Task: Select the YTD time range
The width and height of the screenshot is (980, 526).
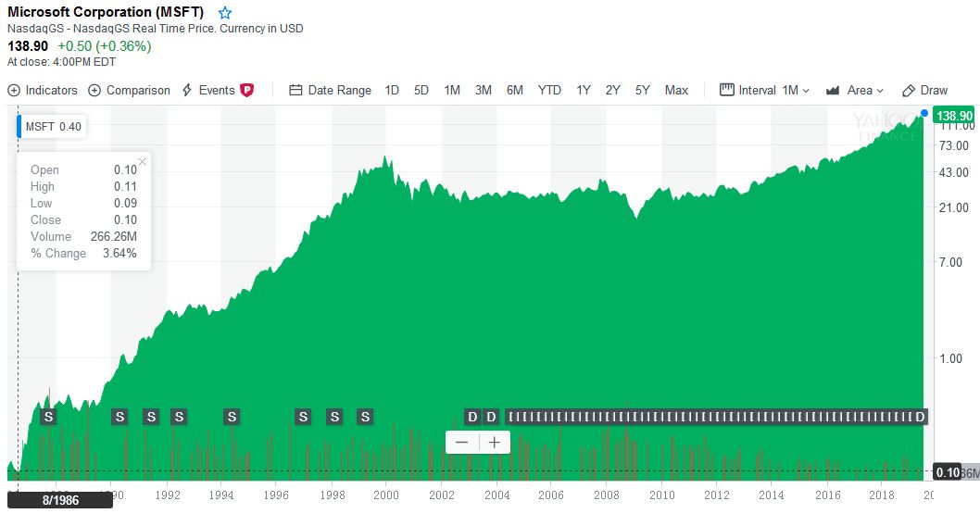Action: coord(549,91)
